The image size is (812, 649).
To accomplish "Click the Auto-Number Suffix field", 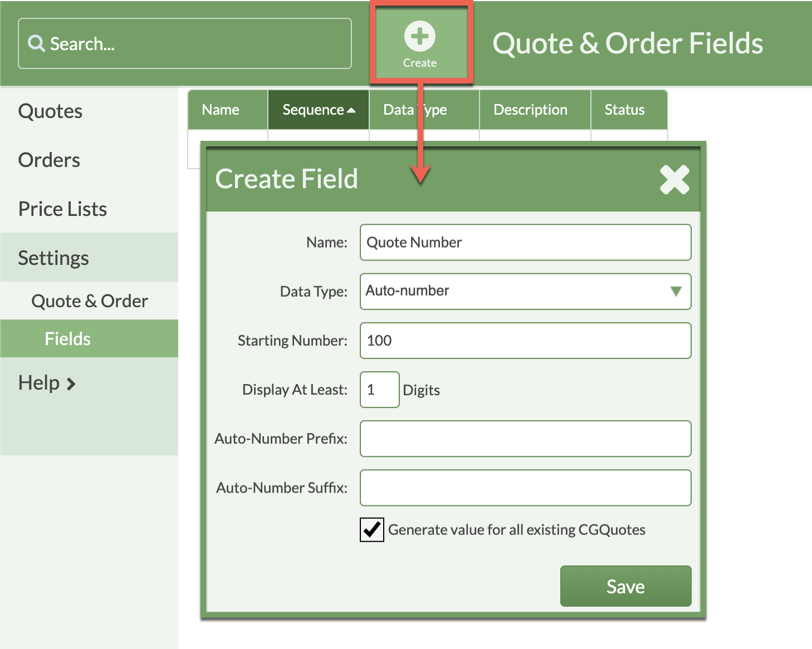I will (525, 488).
